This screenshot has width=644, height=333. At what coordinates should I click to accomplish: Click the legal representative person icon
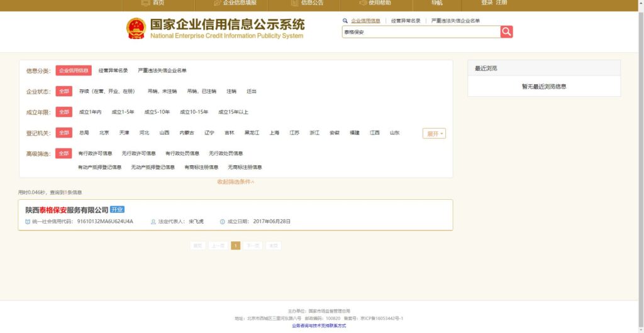point(153,222)
